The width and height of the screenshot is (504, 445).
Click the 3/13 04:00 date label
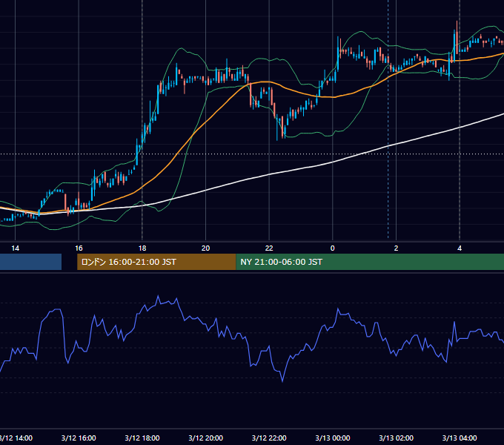460,438
